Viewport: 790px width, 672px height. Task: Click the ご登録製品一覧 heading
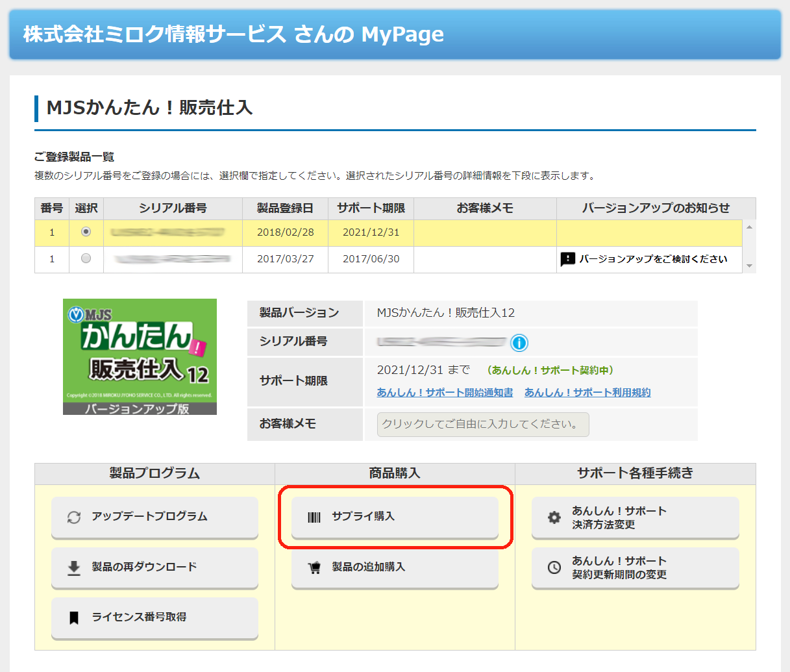pyautogui.click(x=74, y=157)
